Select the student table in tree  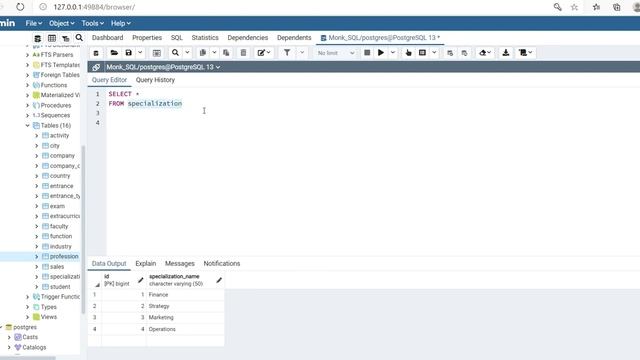[60, 287]
